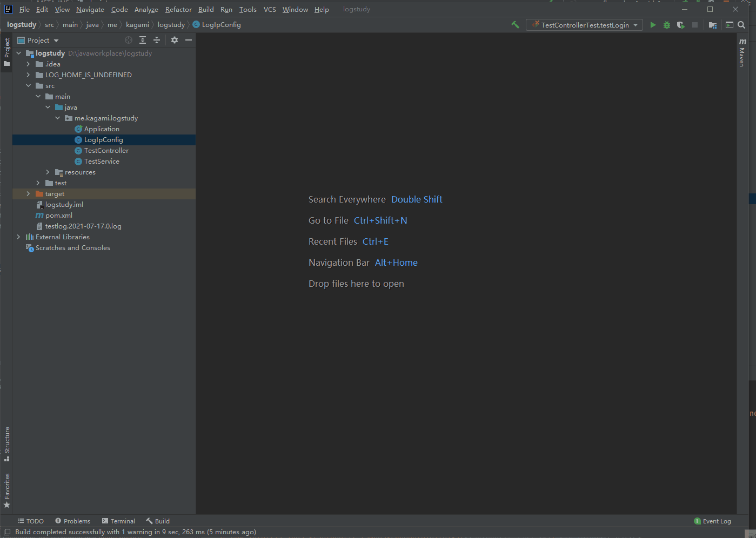Run TestControllerTest.testLogin with green play icon
Screen dimensions: 756x538
pyautogui.click(x=652, y=25)
